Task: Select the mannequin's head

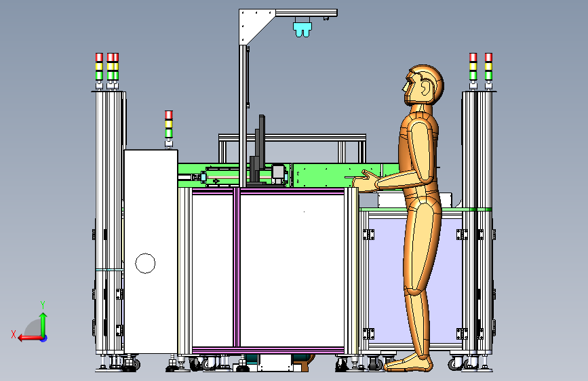Action: coord(423,85)
